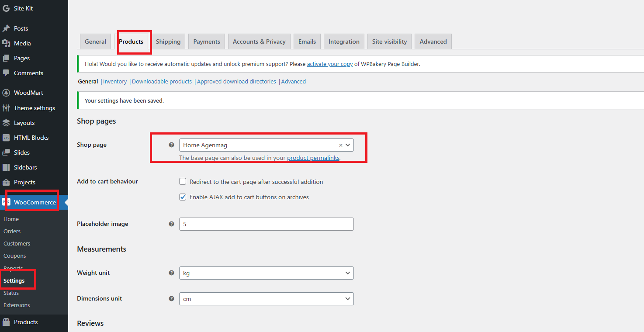The width and height of the screenshot is (644, 332).
Task: Open the Weight unit dropdown
Action: point(267,273)
